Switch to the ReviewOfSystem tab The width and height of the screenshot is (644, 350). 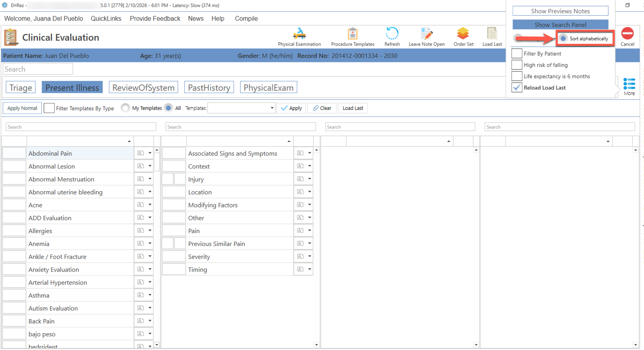[143, 88]
